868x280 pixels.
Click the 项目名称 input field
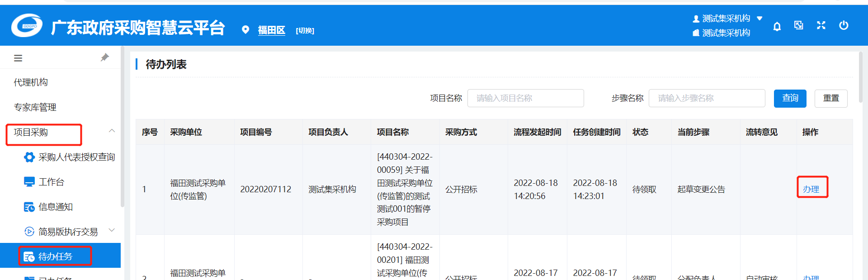[525, 98]
